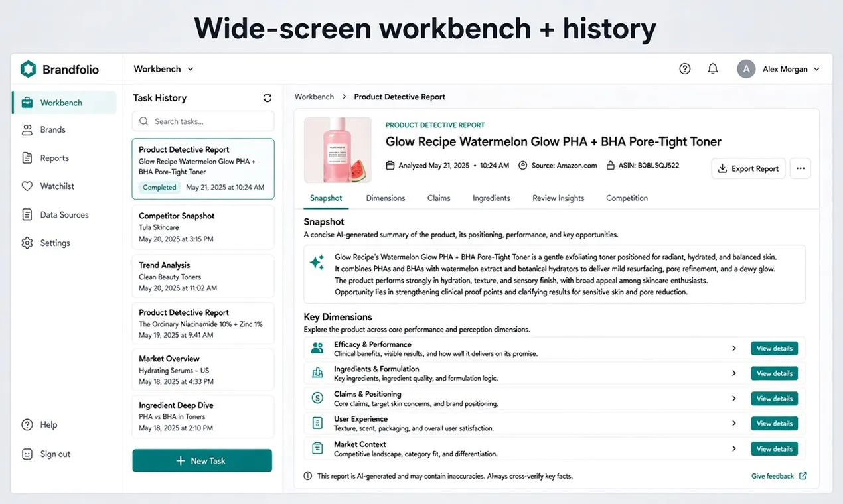This screenshot has height=504, width=843.
Task: Switch to the Claims tab
Action: [x=439, y=198]
